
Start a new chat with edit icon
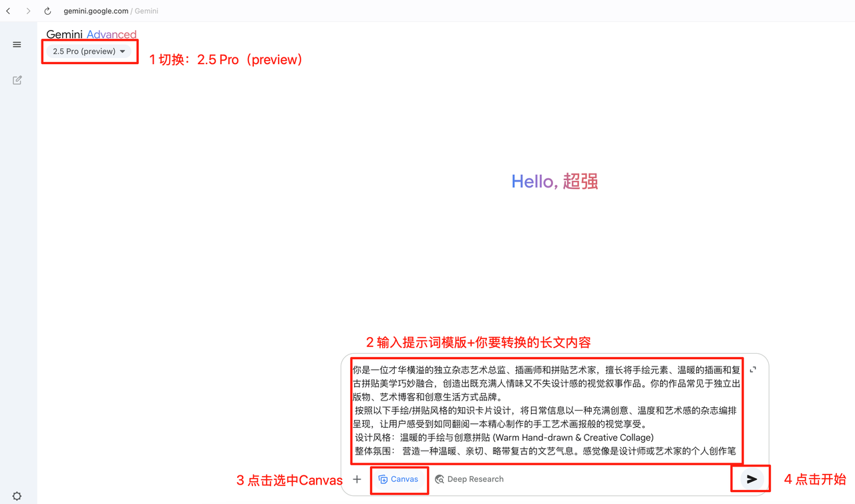(x=17, y=80)
